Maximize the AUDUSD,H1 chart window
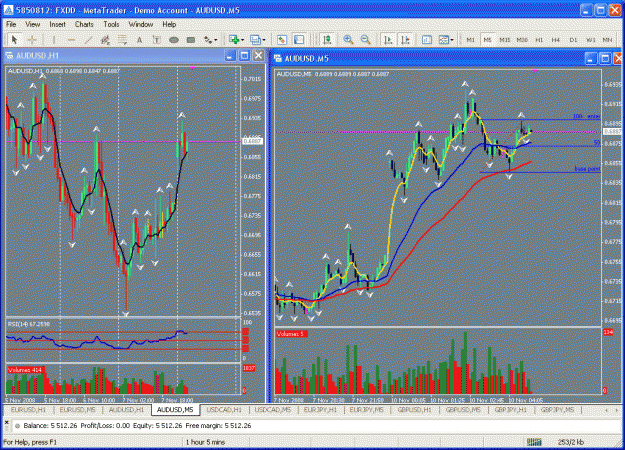625x450 pixels. [x=244, y=56]
